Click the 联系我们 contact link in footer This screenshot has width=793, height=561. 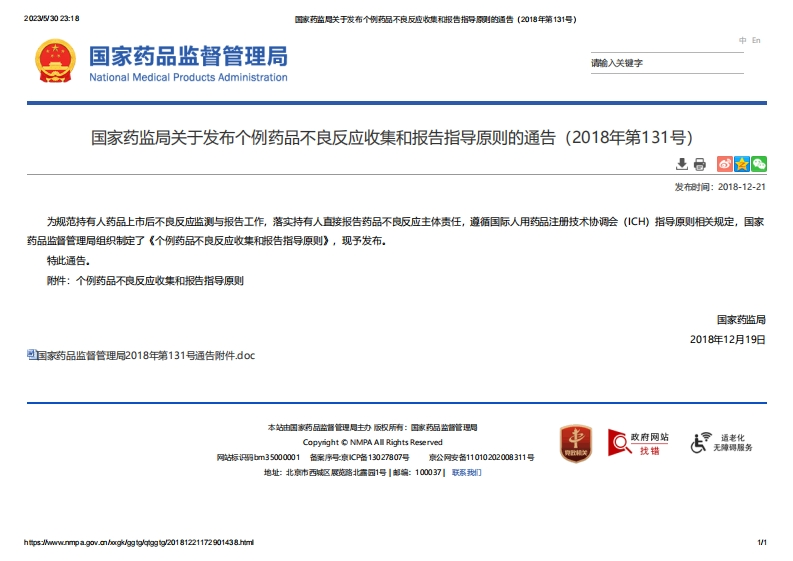click(466, 472)
